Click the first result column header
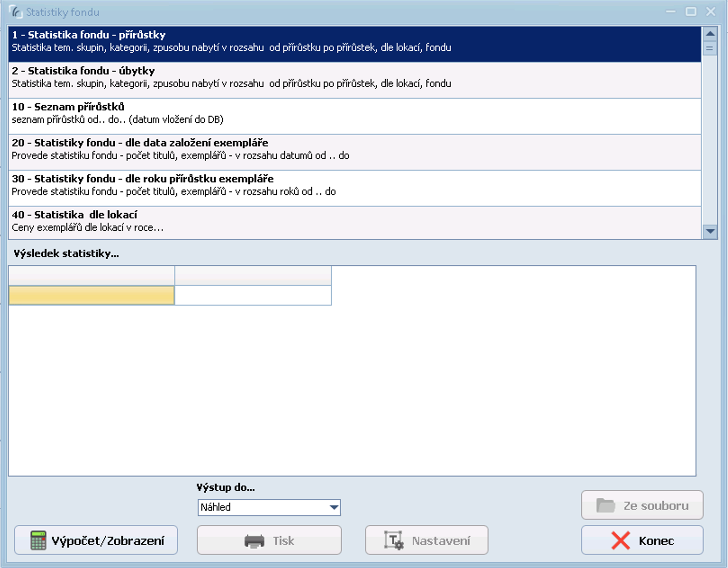Screen dimensions: 728x568 coord(91,275)
